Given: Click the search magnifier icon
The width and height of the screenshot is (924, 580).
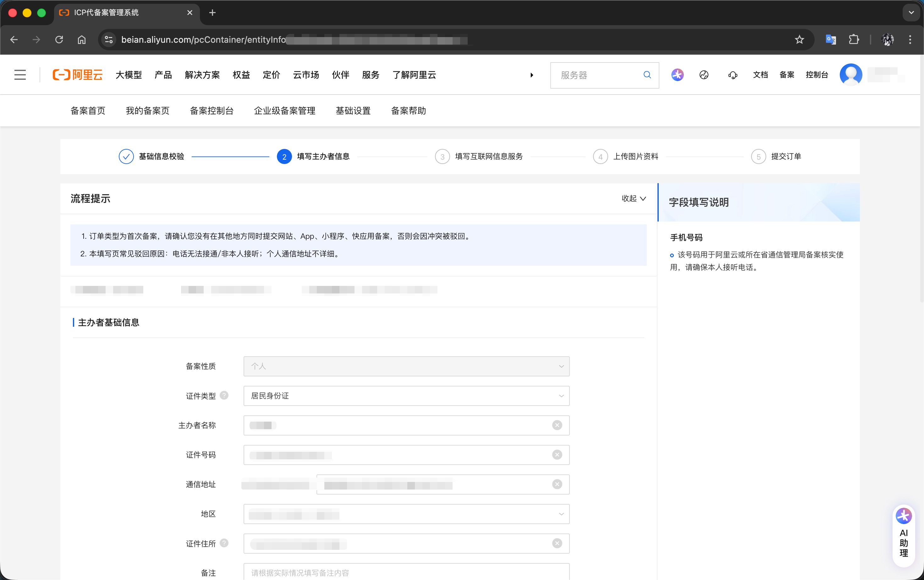Looking at the screenshot, I should pos(647,75).
